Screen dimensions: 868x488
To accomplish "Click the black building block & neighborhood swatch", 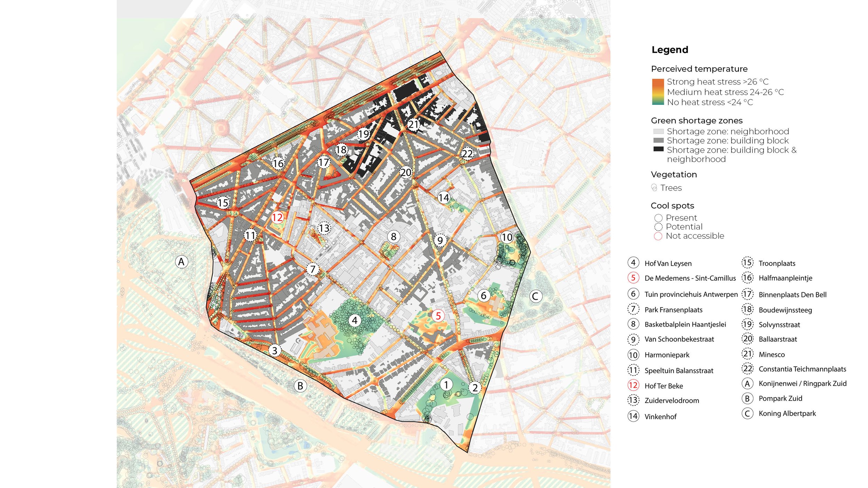I will (658, 149).
